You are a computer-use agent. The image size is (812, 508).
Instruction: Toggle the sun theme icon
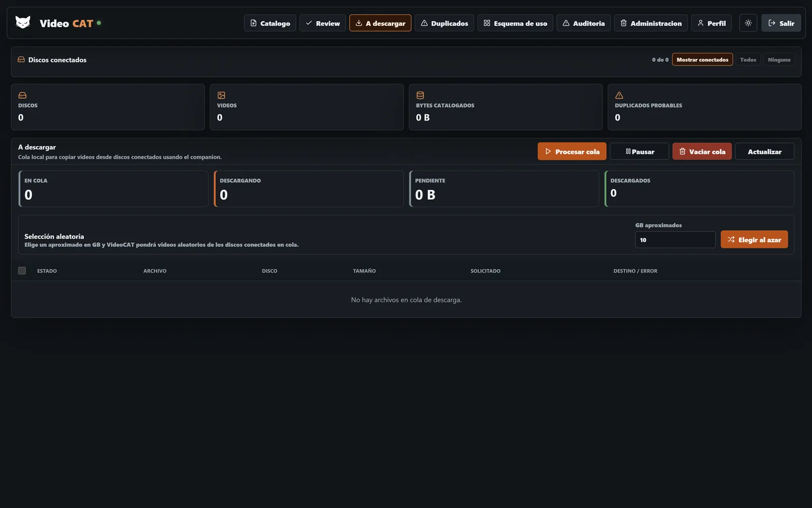pos(748,23)
